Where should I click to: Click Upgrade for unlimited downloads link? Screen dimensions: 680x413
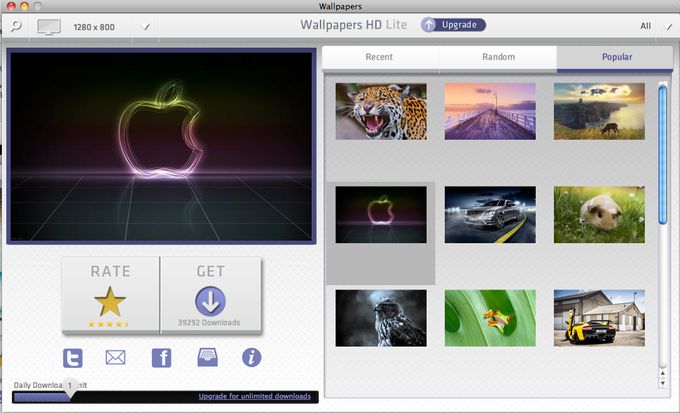[255, 396]
